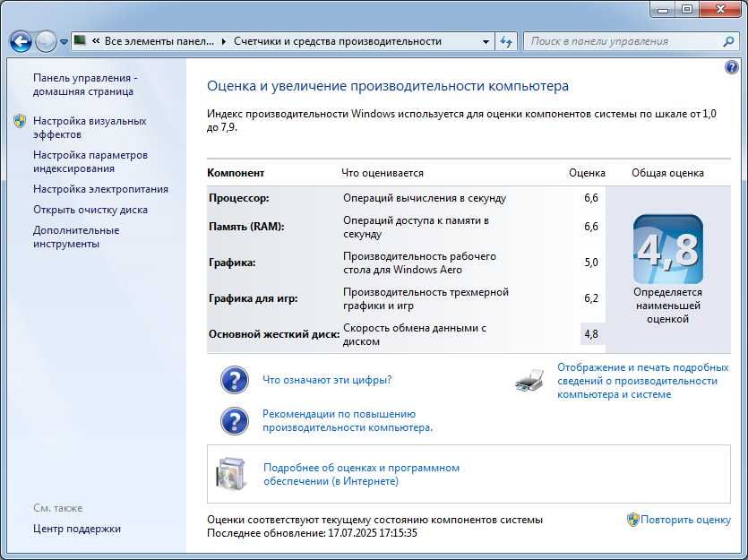Viewport: 748px width, 560px height.
Task: Open 'Открыть очистку диска' link
Action: point(90,210)
